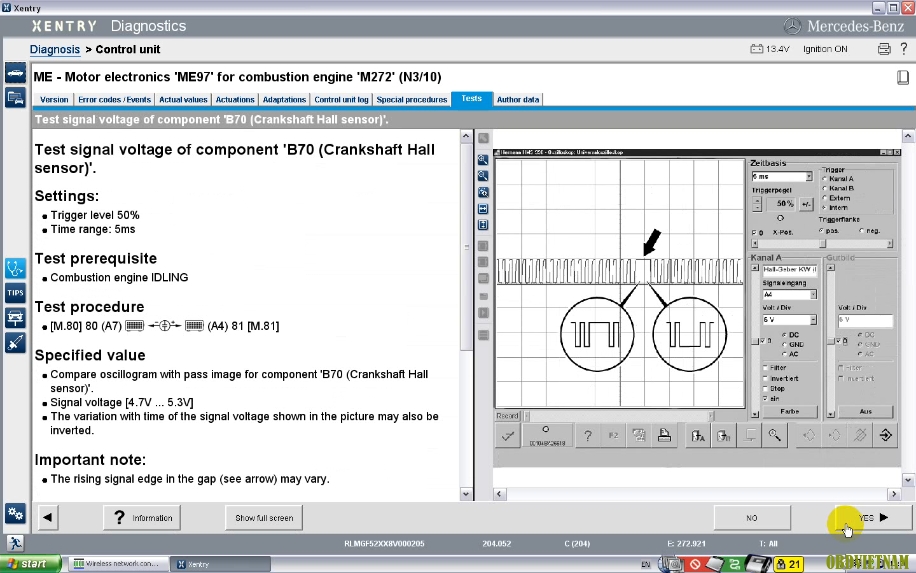Click the fit-width icon in the image viewer toolbar
Screen dimensions: 916x573
483,209
